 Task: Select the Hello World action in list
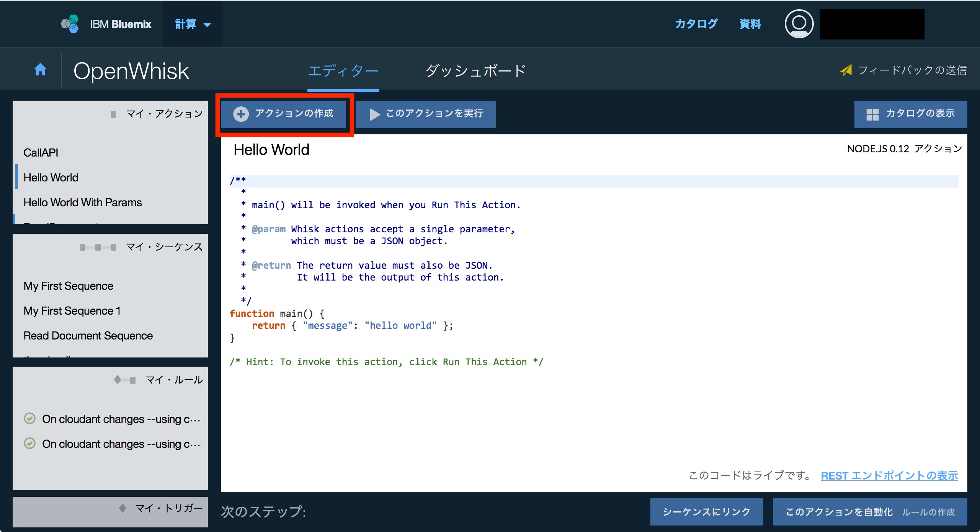point(51,178)
